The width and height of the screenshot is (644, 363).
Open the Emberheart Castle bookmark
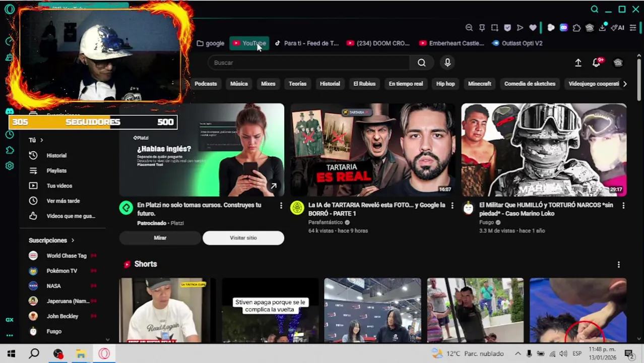point(452,43)
